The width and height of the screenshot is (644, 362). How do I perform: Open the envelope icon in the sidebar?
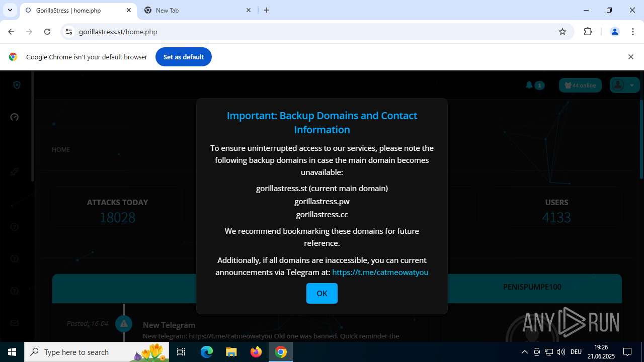pyautogui.click(x=15, y=323)
